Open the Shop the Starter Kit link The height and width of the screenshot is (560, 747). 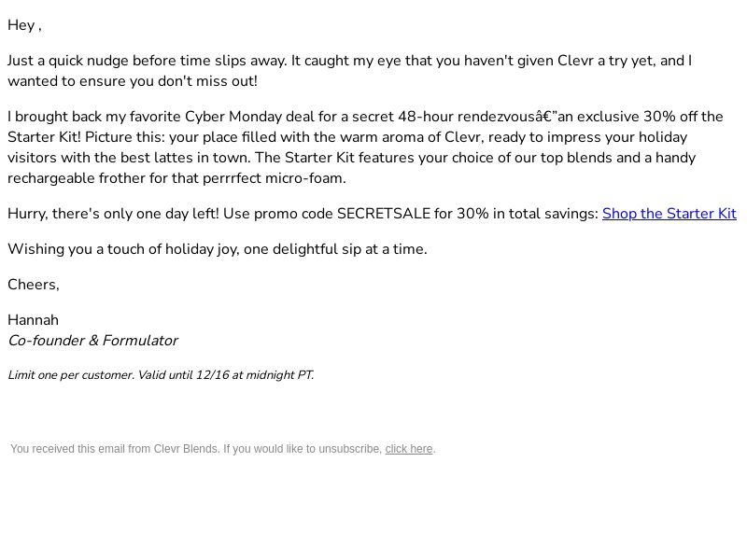[x=669, y=214]
